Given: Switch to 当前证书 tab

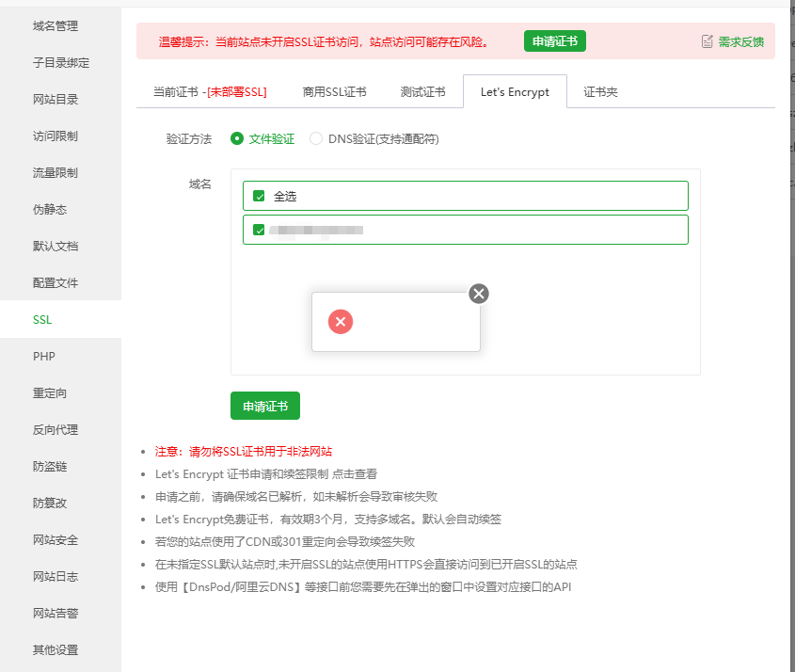Looking at the screenshot, I should pos(210,92).
